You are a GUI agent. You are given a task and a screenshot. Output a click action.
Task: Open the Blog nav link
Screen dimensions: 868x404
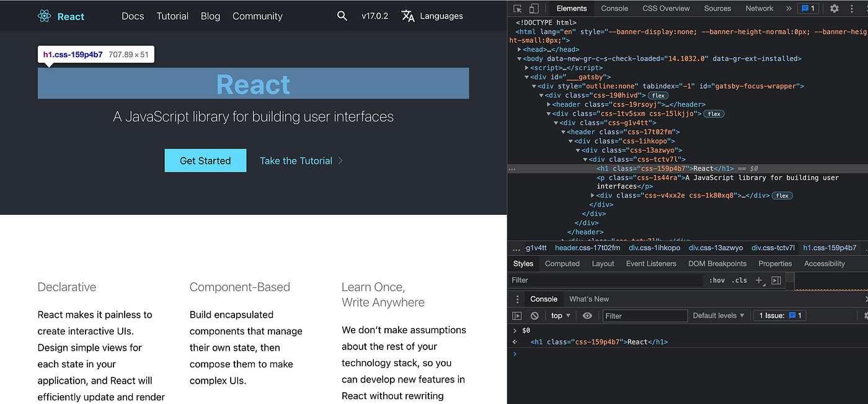[211, 16]
